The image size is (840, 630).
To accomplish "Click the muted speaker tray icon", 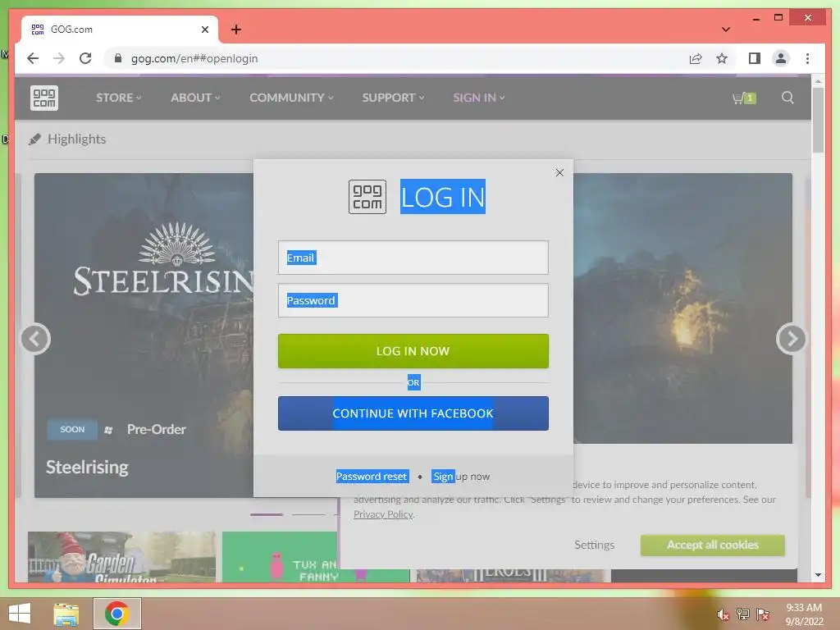I will pyautogui.click(x=724, y=614).
